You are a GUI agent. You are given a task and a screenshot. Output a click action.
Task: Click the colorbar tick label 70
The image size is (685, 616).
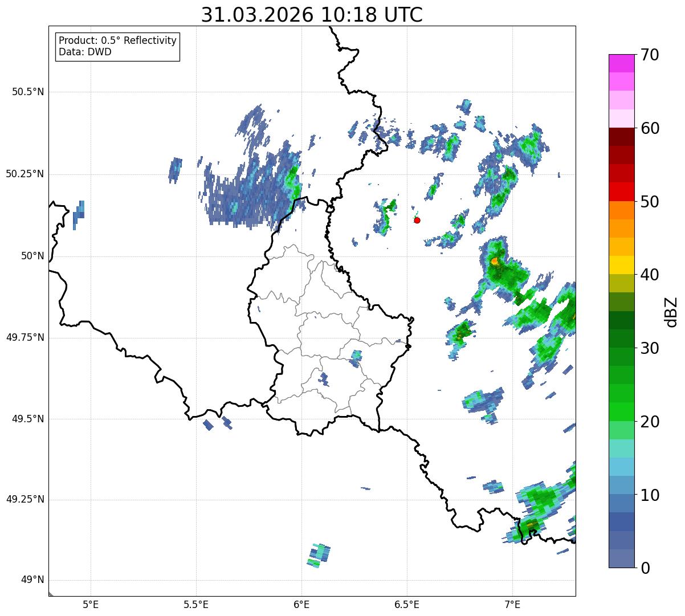(x=650, y=55)
